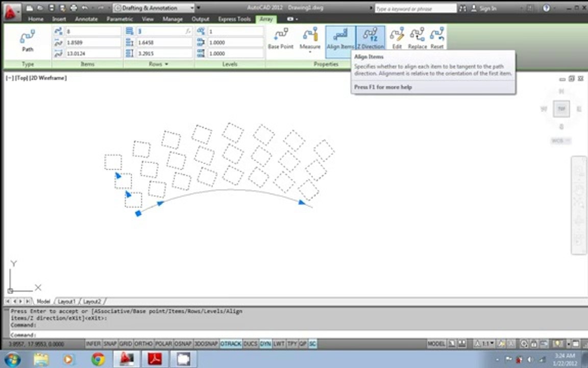Toggle SNAP mode in status bar
588x368 pixels.
tap(110, 343)
